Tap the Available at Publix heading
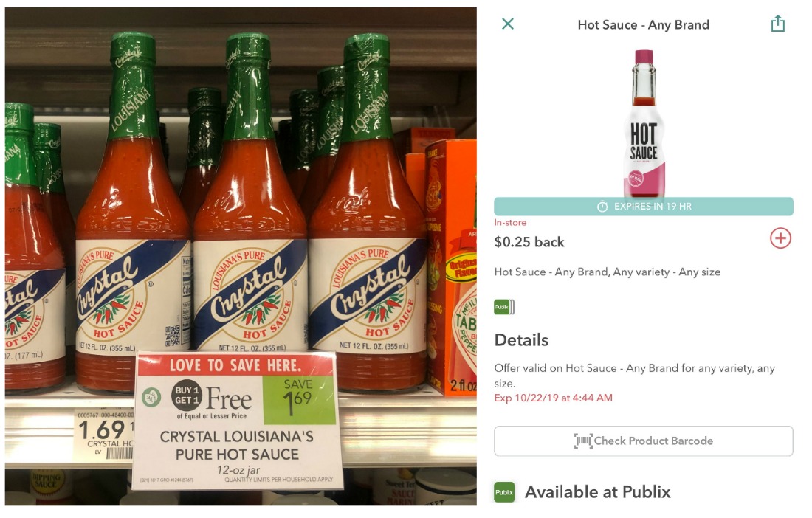This screenshot has height=518, width=812. pos(598,491)
